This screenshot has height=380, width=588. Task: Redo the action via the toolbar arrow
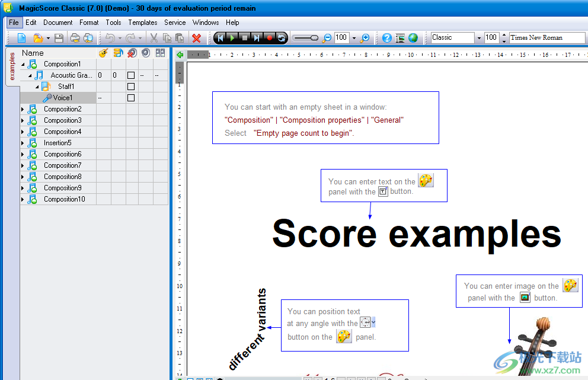pyautogui.click(x=130, y=38)
